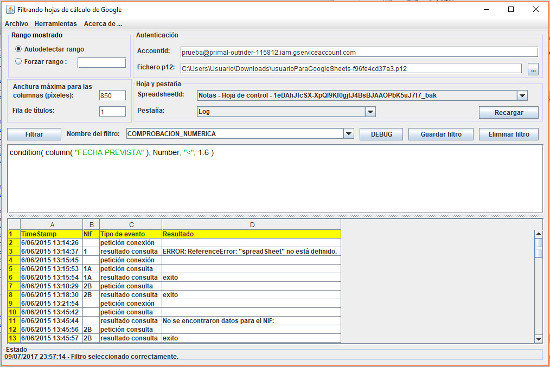Select the Forzar rango radio button
Screen dimensions: 550x367
point(18,62)
